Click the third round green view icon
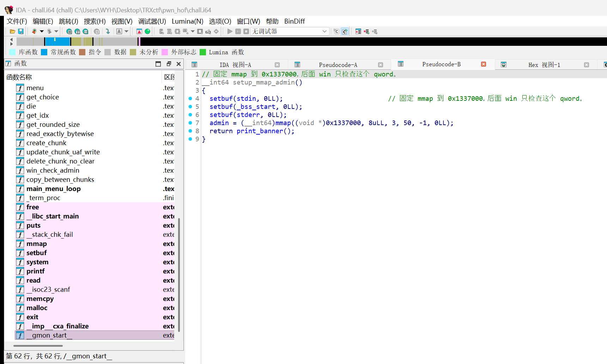Viewport: 607px width, 364px height. [85, 31]
